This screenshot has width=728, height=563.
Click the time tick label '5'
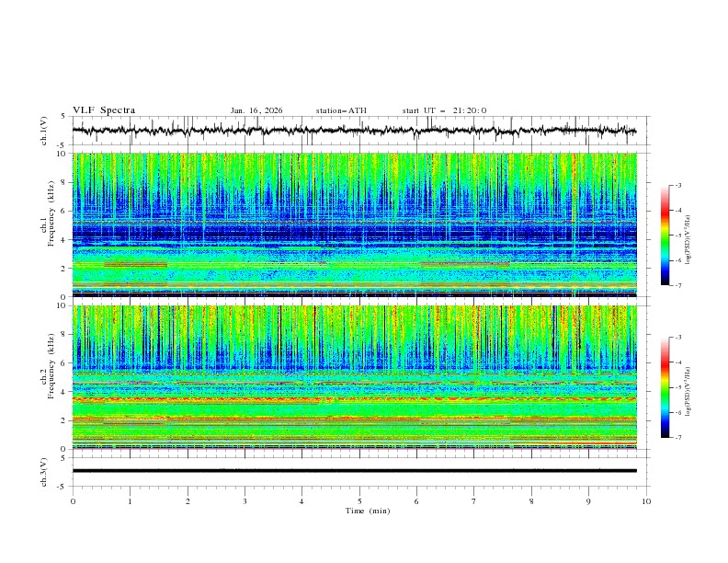pos(359,501)
